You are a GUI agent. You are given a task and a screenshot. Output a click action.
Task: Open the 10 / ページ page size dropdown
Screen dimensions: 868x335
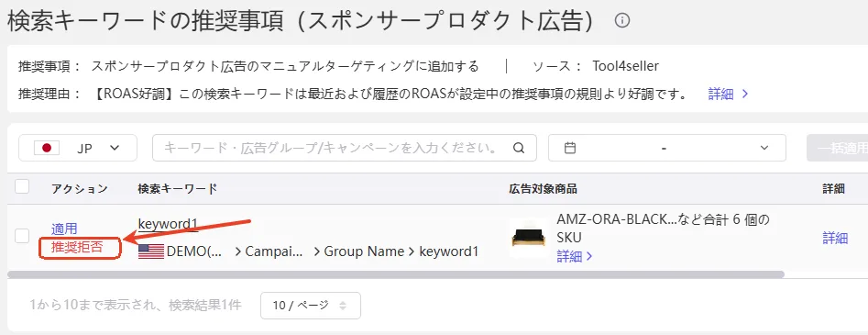311,306
